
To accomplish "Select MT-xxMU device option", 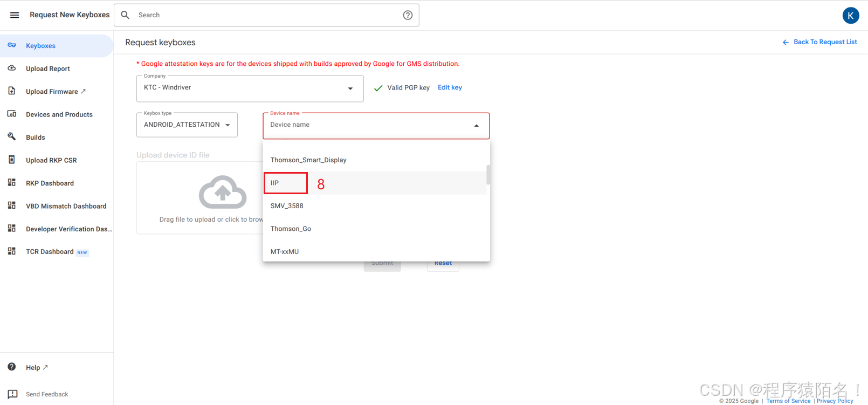I will 375,251.
